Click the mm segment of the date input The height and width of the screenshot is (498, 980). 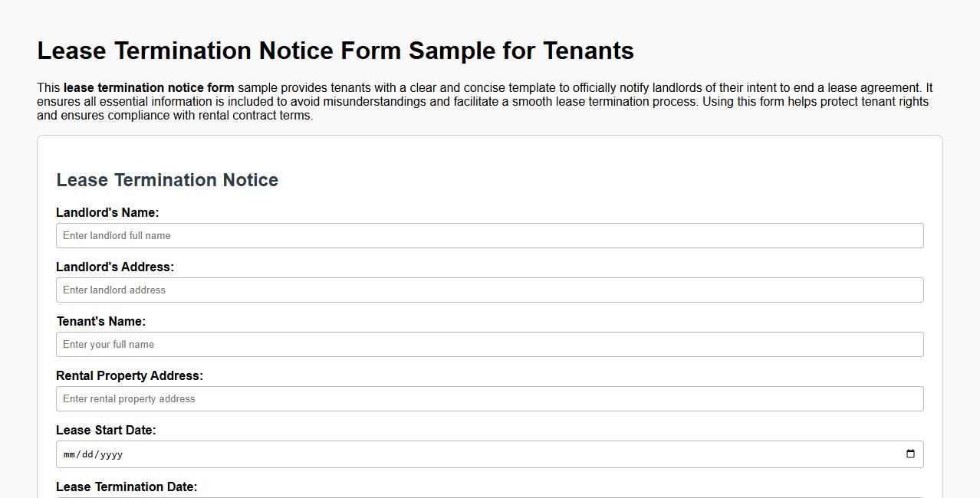point(68,454)
